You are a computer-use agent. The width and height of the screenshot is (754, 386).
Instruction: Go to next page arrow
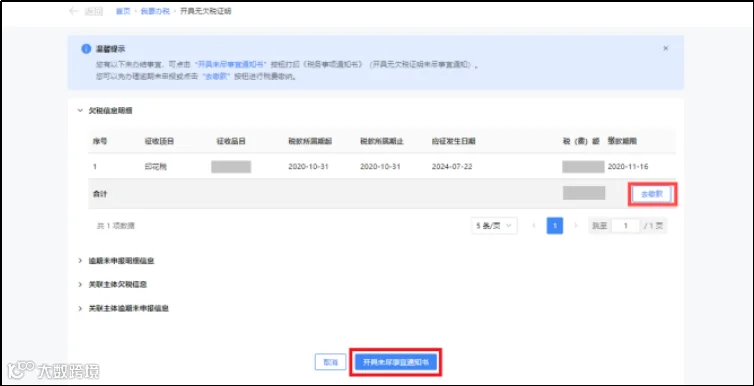(x=576, y=225)
